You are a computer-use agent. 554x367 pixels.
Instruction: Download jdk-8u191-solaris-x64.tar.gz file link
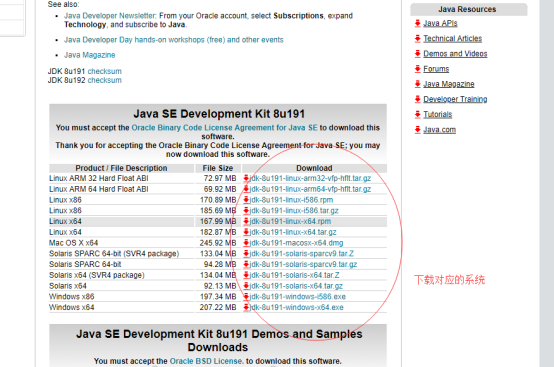(x=296, y=286)
